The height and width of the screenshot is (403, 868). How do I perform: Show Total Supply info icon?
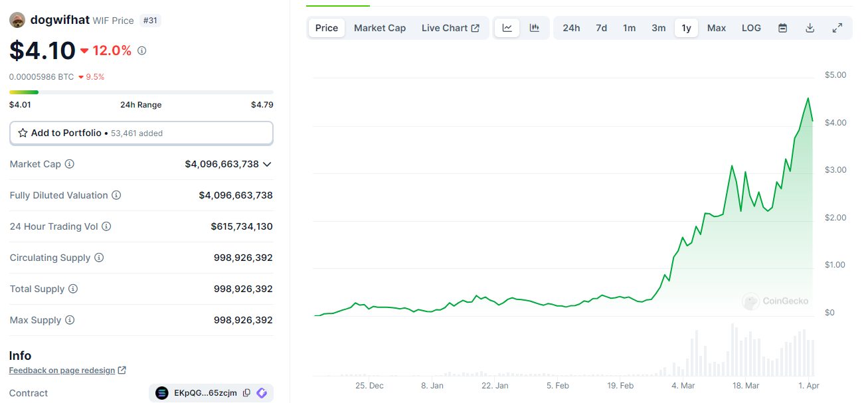click(x=73, y=289)
